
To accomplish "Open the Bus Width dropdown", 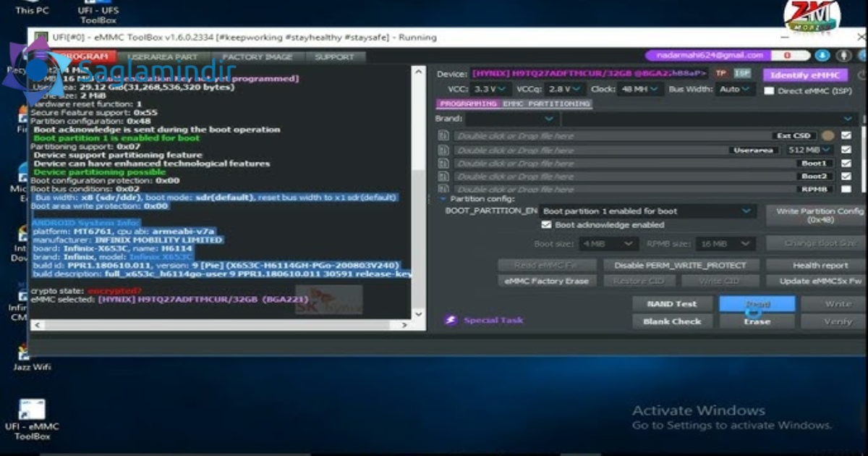I will [x=736, y=89].
